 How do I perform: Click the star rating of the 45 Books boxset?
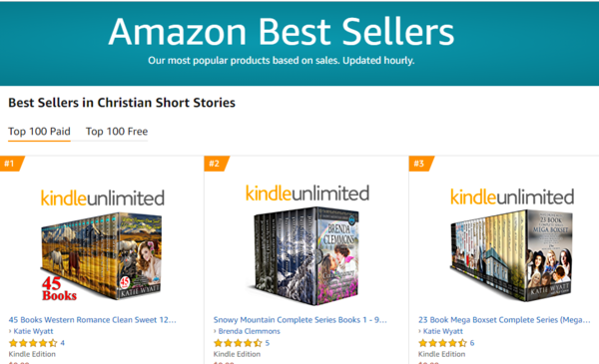[33, 343]
